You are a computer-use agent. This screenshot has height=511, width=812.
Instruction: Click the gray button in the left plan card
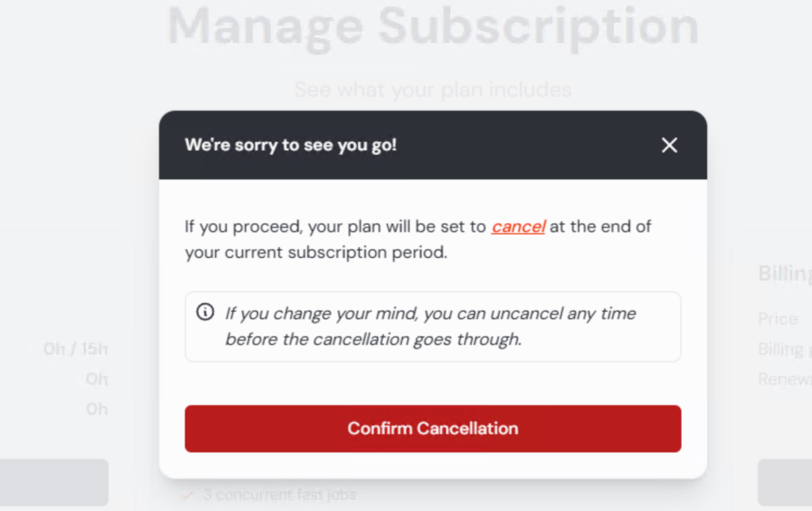click(x=54, y=482)
